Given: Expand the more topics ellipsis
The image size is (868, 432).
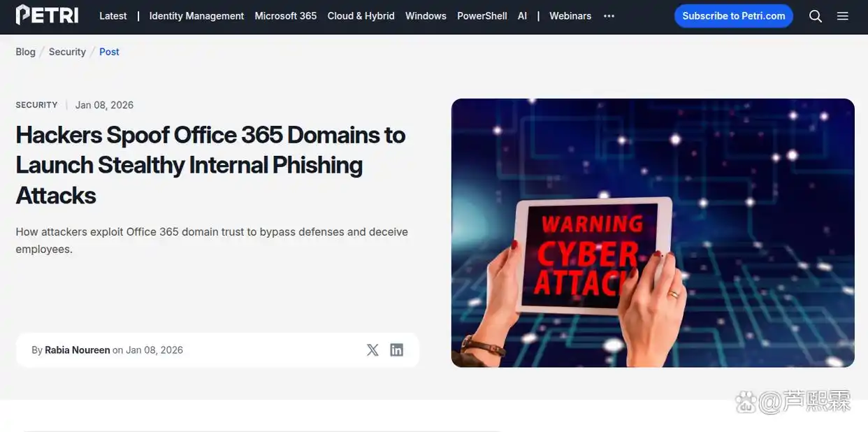Looking at the screenshot, I should point(609,16).
